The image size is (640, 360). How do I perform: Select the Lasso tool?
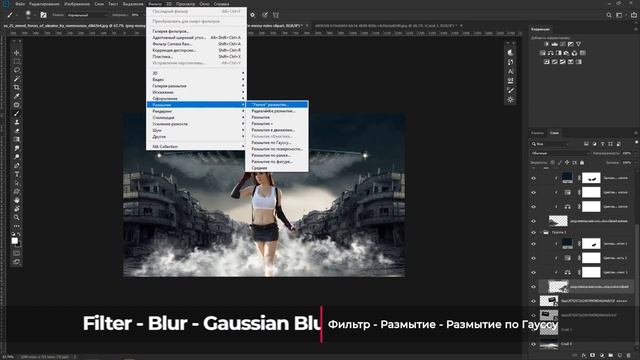click(x=17, y=70)
